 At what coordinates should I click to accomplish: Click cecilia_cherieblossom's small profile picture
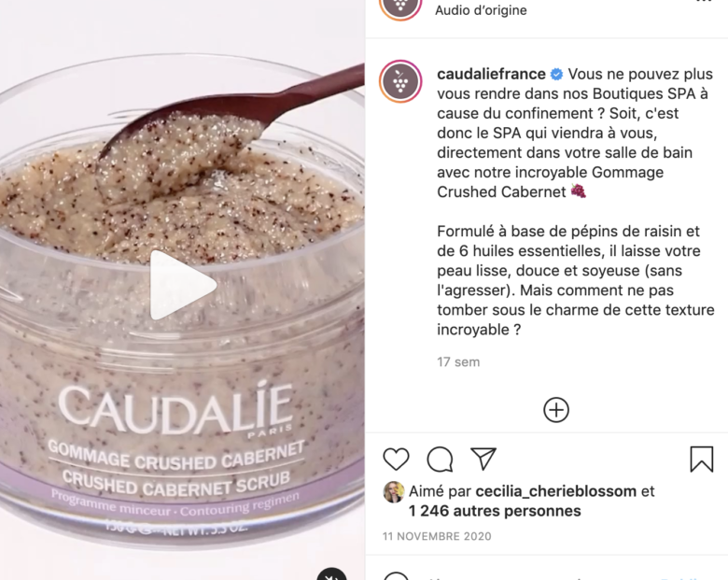[394, 491]
